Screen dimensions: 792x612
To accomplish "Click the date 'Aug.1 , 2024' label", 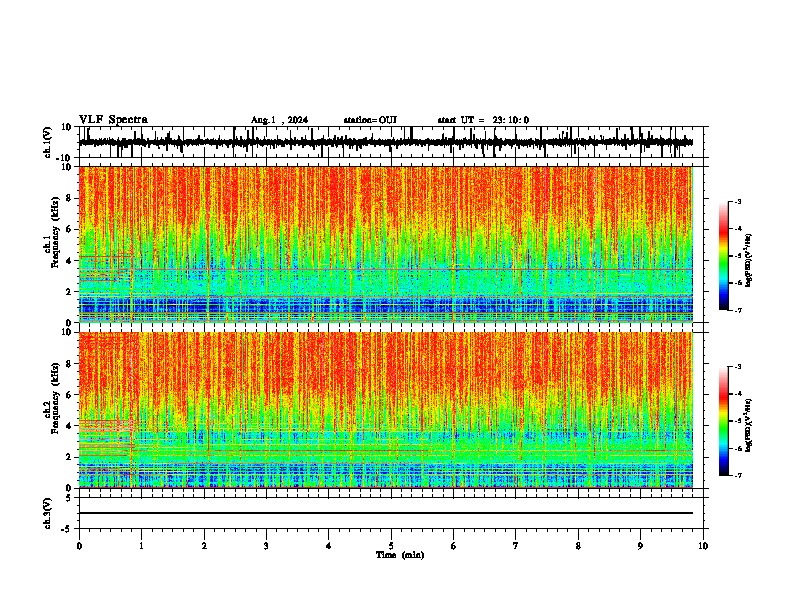I will click(279, 120).
